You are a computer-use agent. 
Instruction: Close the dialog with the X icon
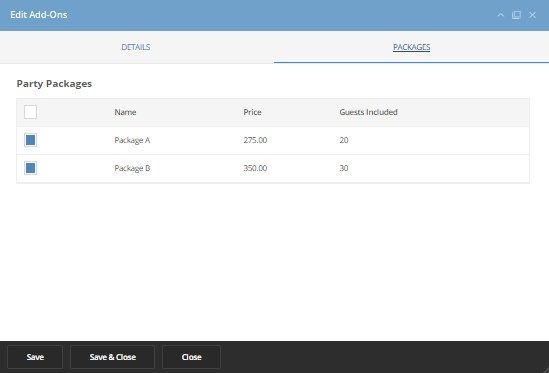coord(533,15)
